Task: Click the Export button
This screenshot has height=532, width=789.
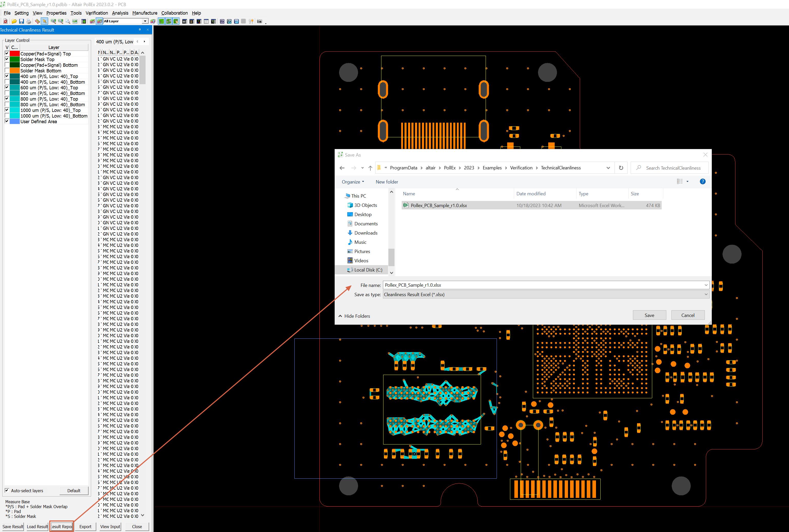Action: (x=85, y=527)
